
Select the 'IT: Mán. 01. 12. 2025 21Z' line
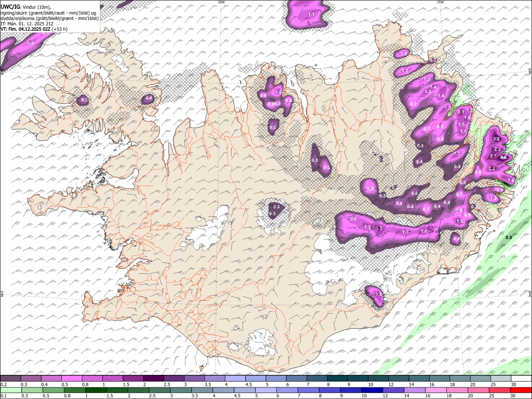tap(27, 24)
